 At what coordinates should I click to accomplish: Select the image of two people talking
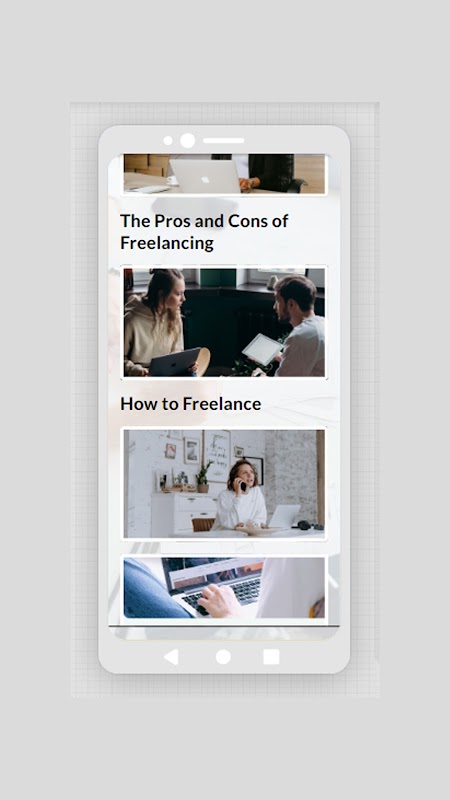point(224,322)
